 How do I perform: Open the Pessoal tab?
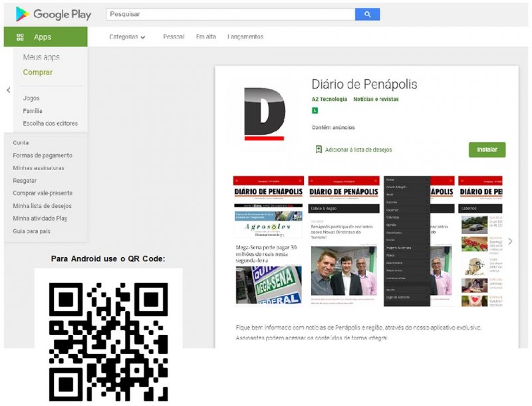[174, 37]
